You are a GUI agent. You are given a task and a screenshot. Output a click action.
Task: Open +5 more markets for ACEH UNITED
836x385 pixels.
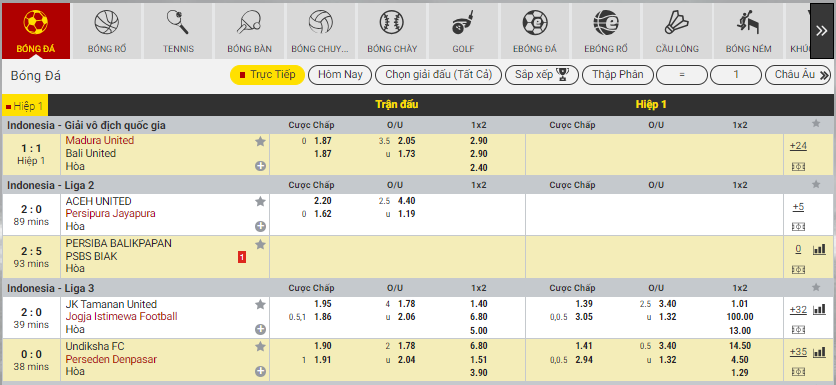pos(798,207)
